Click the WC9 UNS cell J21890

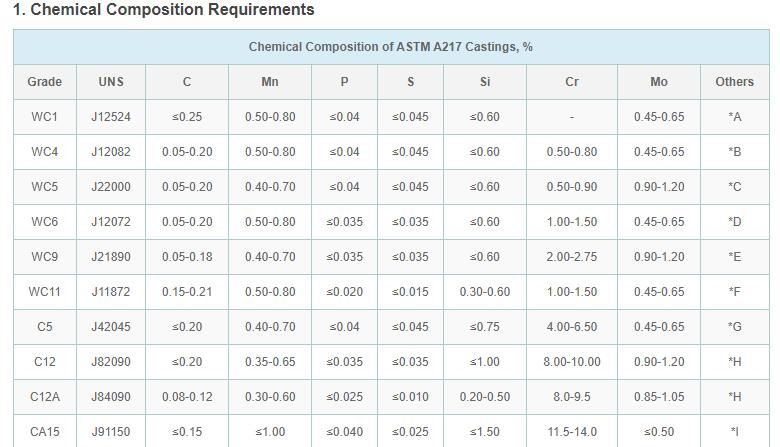click(111, 257)
